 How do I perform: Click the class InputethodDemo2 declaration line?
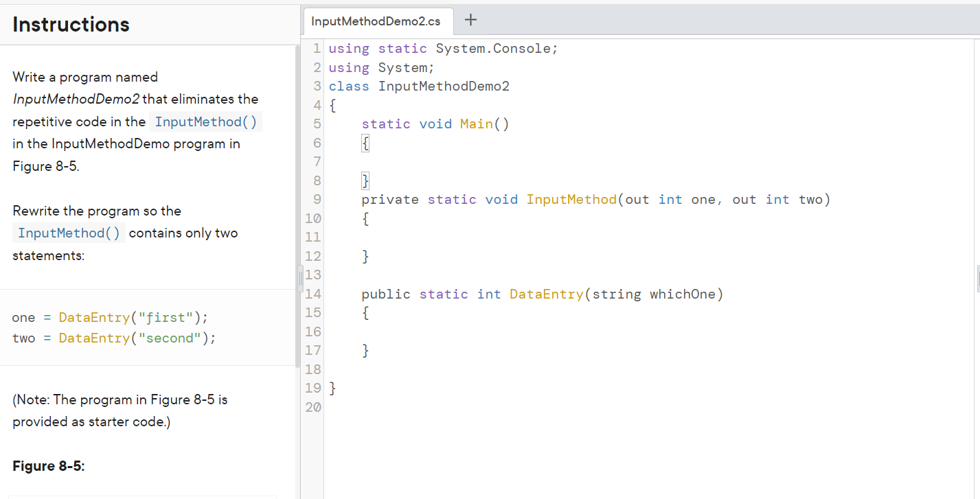(419, 86)
